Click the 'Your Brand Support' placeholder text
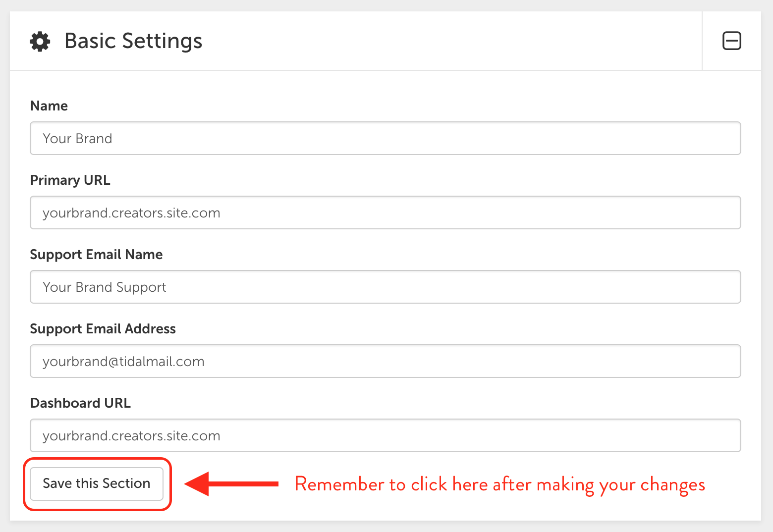This screenshot has height=532, width=773. (x=105, y=287)
